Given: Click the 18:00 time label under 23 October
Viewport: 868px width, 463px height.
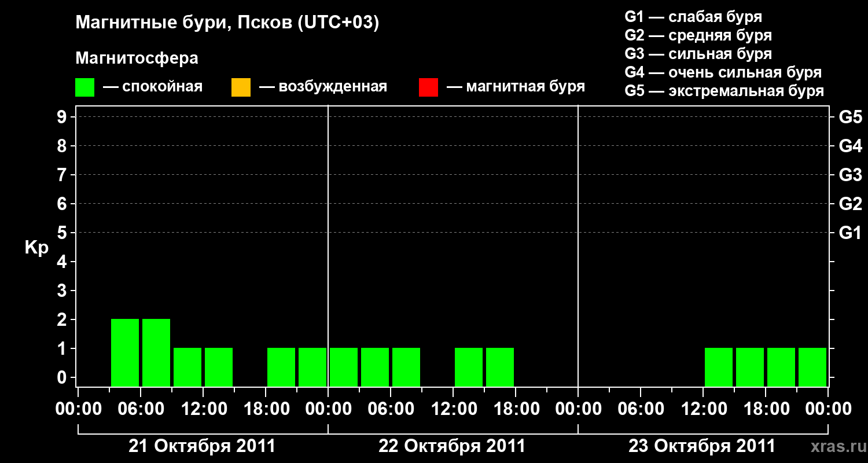Looking at the screenshot, I should 766,409.
